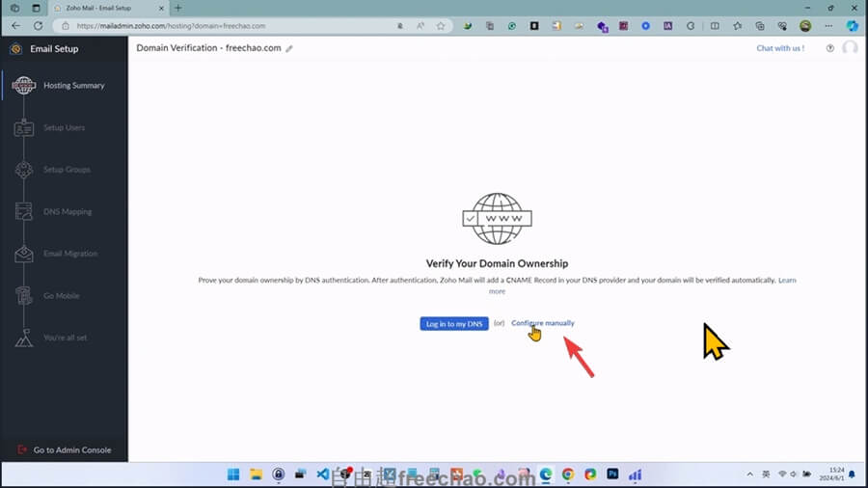868x488 pixels.
Task: Open a new browser tab
Action: (x=178, y=9)
